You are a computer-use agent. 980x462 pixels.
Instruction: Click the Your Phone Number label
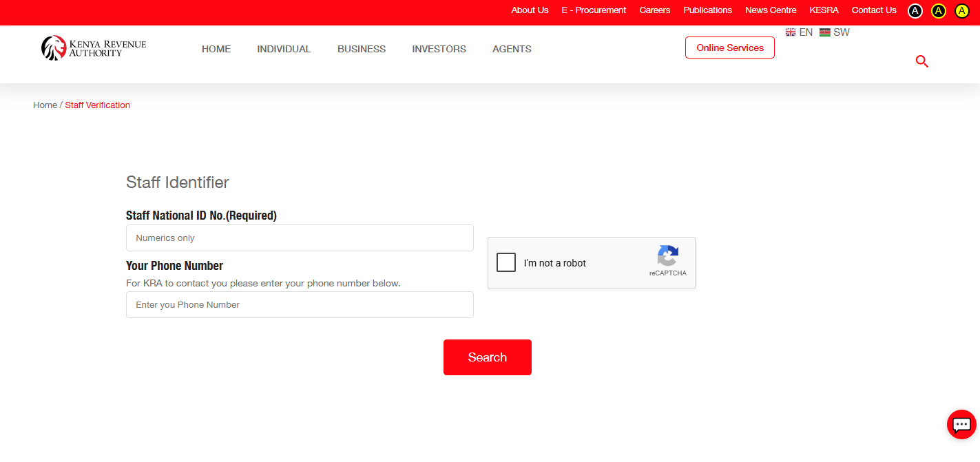[175, 266]
